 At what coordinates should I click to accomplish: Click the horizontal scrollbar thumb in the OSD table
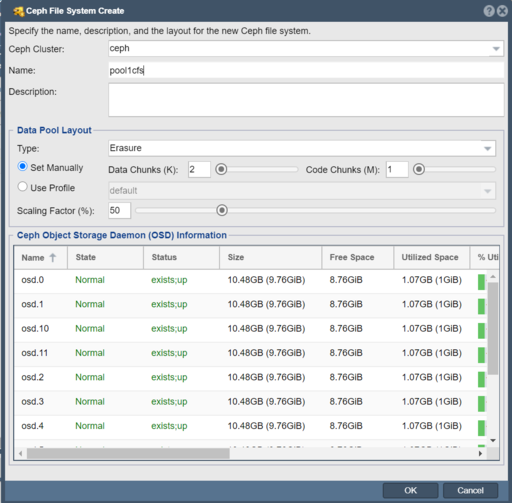tap(128, 454)
